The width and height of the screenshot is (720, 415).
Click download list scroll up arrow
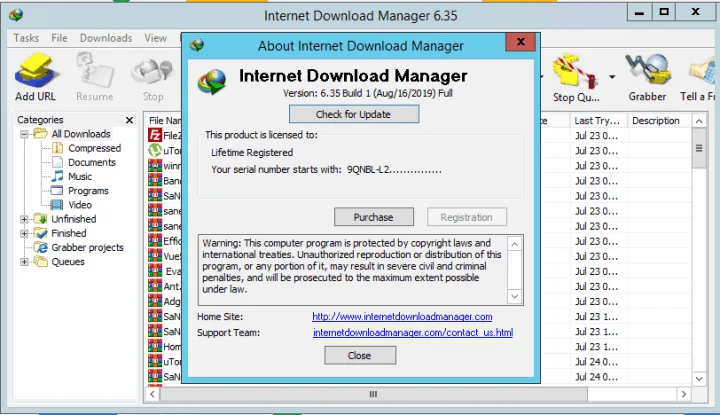(699, 121)
